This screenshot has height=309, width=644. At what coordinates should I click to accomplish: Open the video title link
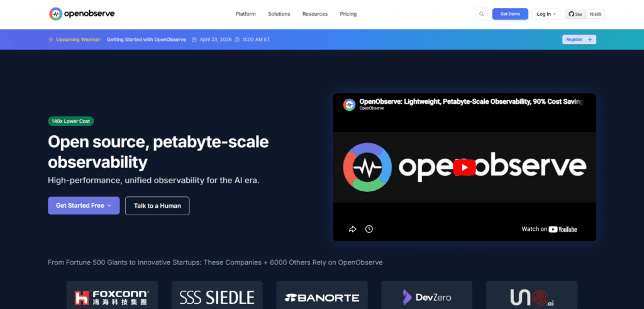[471, 101]
